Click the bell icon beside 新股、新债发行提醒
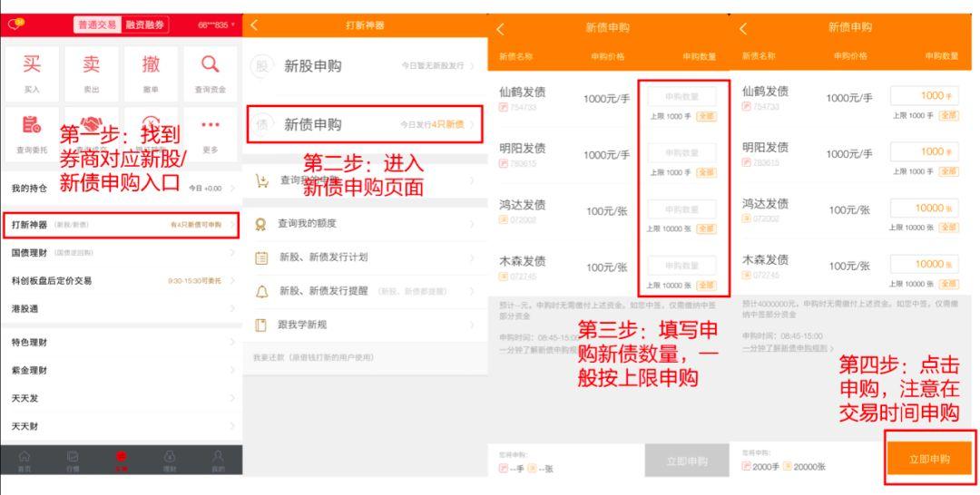The width and height of the screenshot is (980, 495). tap(261, 291)
